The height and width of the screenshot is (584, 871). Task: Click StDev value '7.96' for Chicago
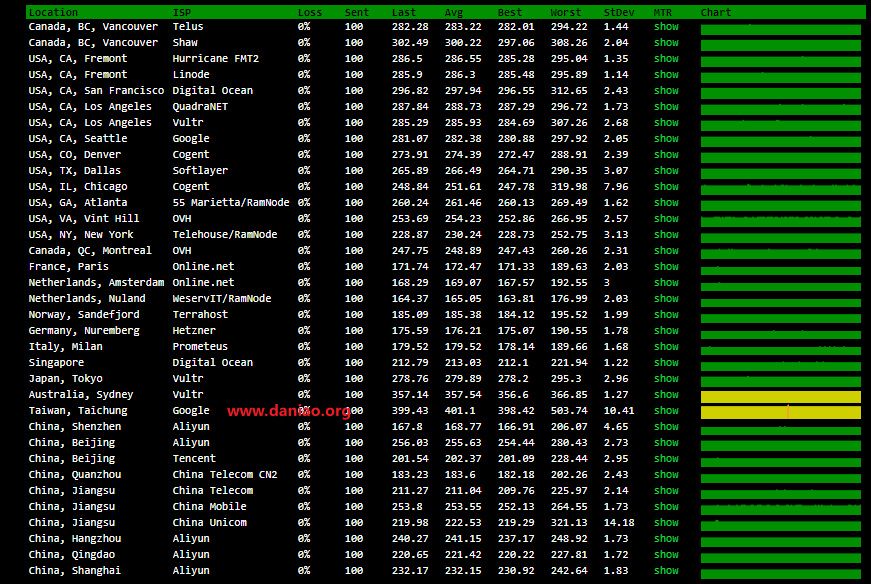coord(616,187)
